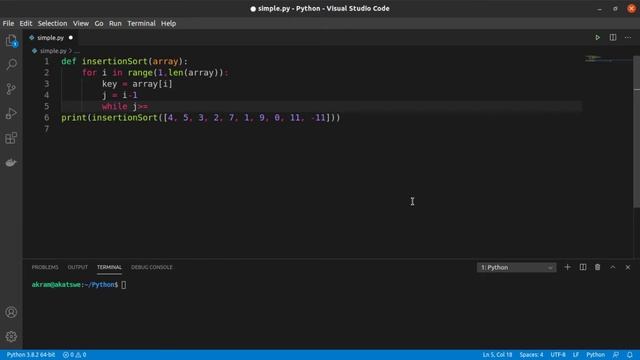Open the Manage gear icon

[x=11, y=336]
